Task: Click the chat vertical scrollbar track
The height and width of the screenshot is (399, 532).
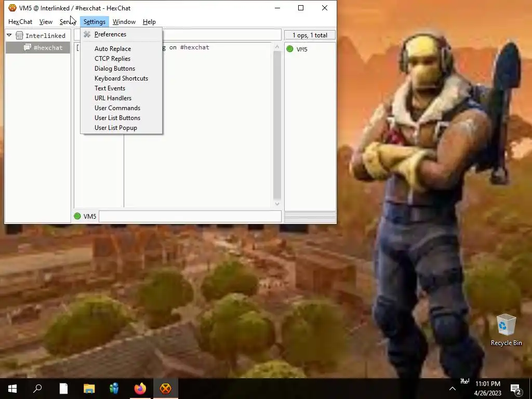Action: 277,126
